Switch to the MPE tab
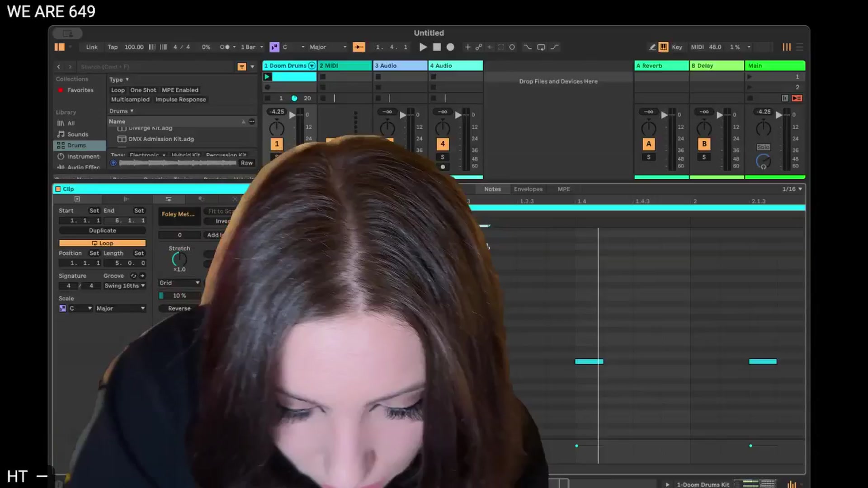The width and height of the screenshot is (868, 488). (564, 189)
